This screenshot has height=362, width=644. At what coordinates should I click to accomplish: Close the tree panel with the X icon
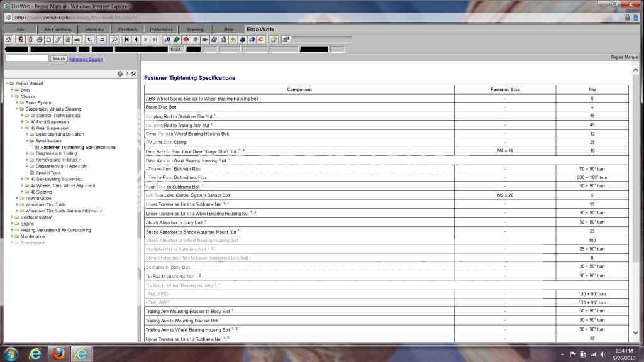click(x=133, y=74)
